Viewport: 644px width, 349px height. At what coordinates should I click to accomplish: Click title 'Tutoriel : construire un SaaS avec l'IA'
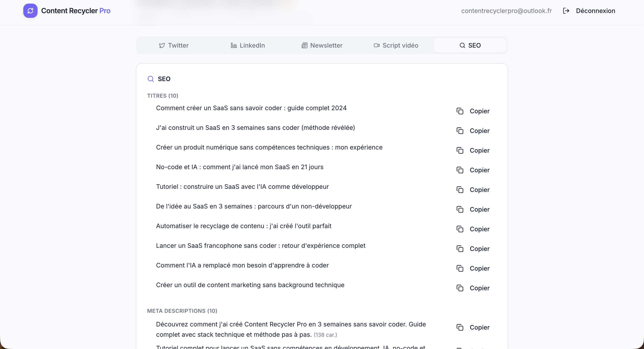[x=242, y=187]
